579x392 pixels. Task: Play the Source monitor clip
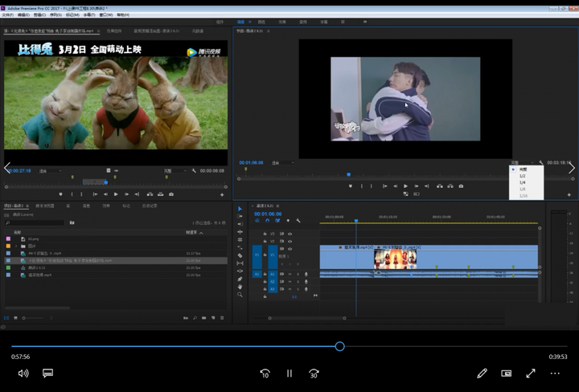pyautogui.click(x=116, y=194)
